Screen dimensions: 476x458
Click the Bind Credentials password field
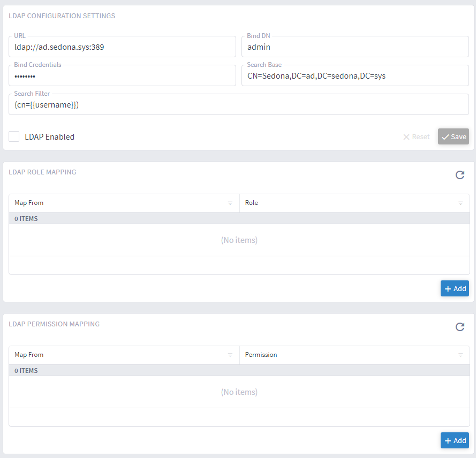pos(122,76)
